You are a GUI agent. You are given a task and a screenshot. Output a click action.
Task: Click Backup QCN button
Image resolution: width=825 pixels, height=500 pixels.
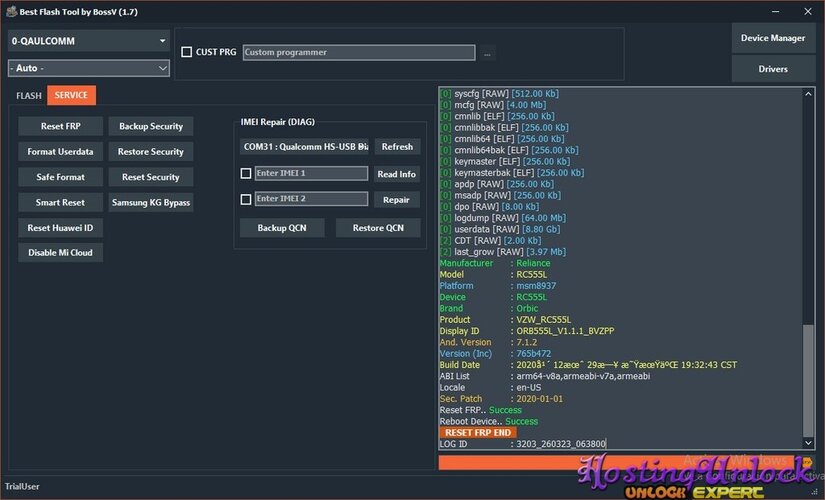click(x=282, y=227)
